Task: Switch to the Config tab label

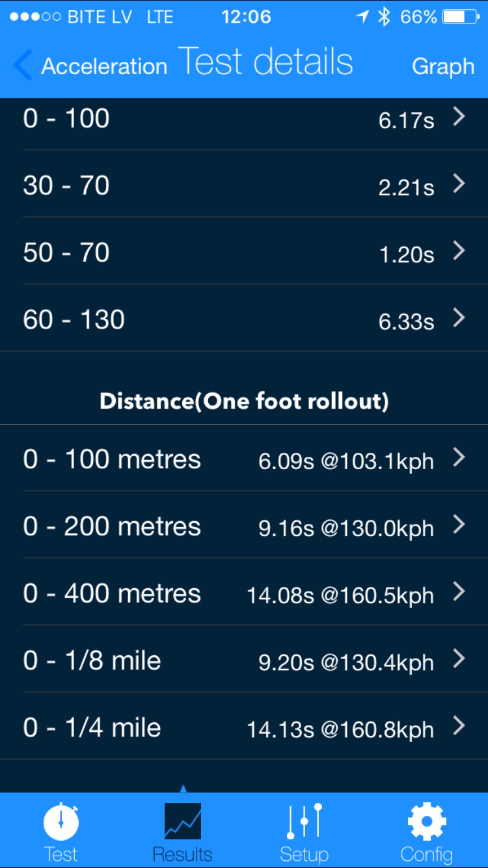Action: (427, 854)
